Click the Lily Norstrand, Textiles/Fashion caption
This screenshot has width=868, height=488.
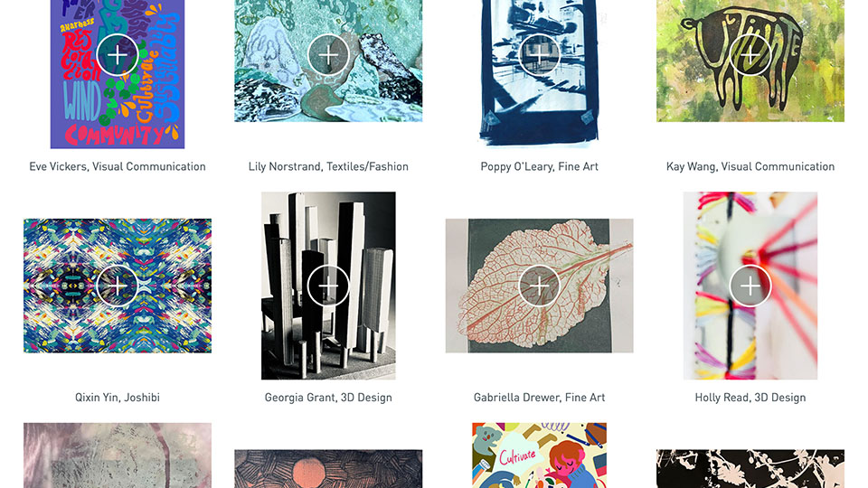coord(328,166)
